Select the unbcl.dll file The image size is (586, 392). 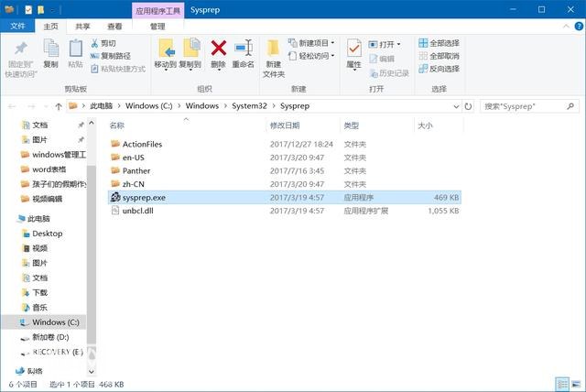[x=285, y=211]
